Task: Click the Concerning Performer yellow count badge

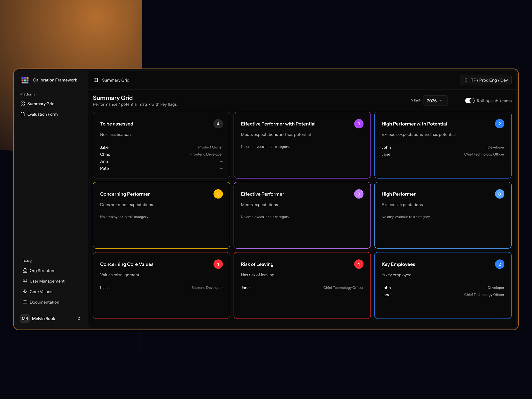Action: point(218,194)
